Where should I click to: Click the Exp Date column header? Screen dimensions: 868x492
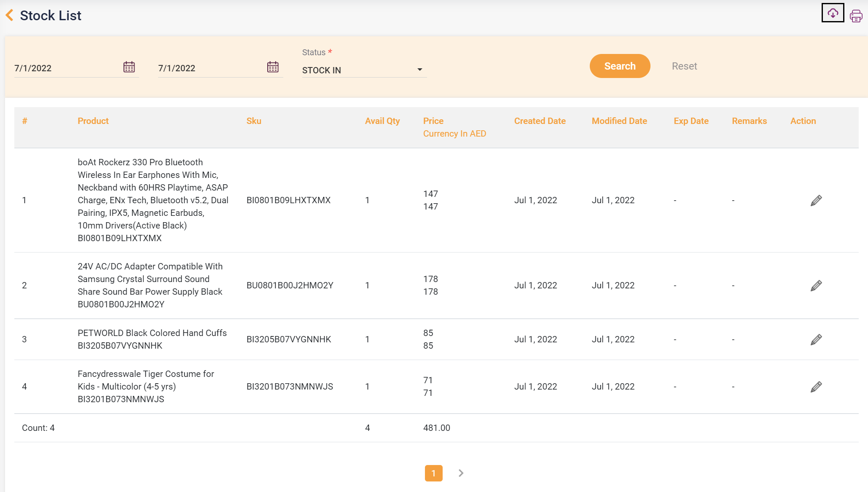(691, 121)
